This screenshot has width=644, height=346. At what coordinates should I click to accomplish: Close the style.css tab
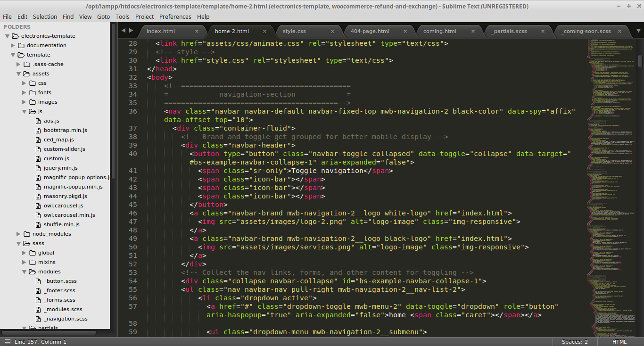[x=332, y=32]
